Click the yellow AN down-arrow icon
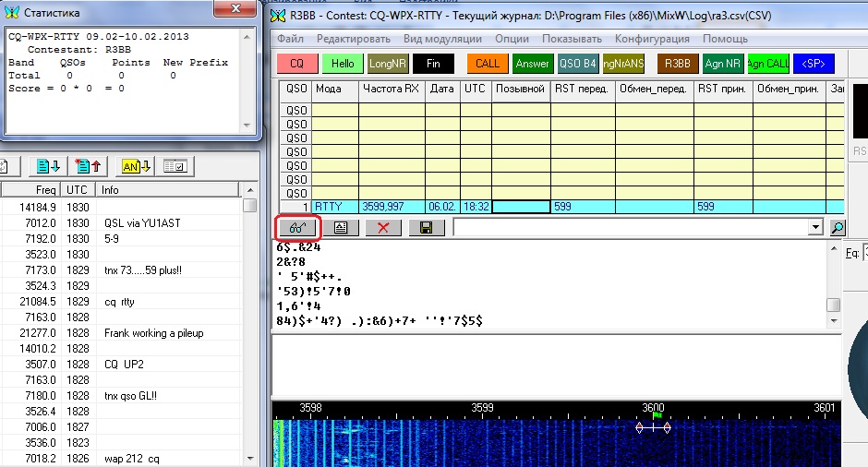Screen dimensions: 868x467 (135, 166)
